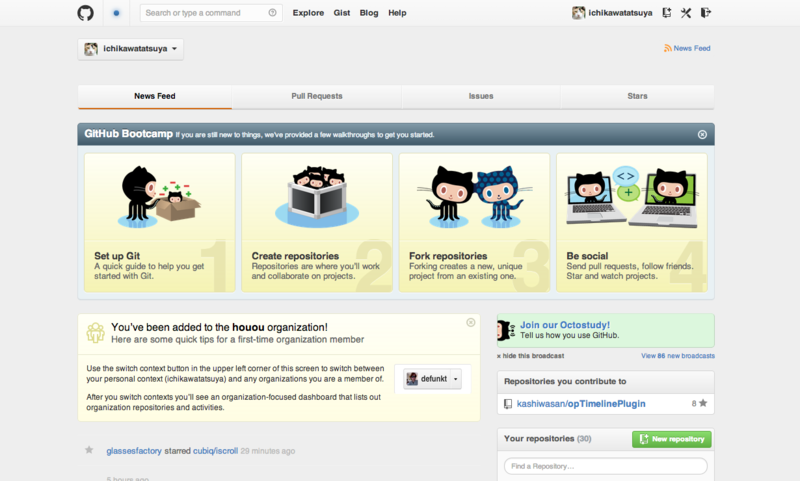Click the organization people icon

[x=95, y=333]
